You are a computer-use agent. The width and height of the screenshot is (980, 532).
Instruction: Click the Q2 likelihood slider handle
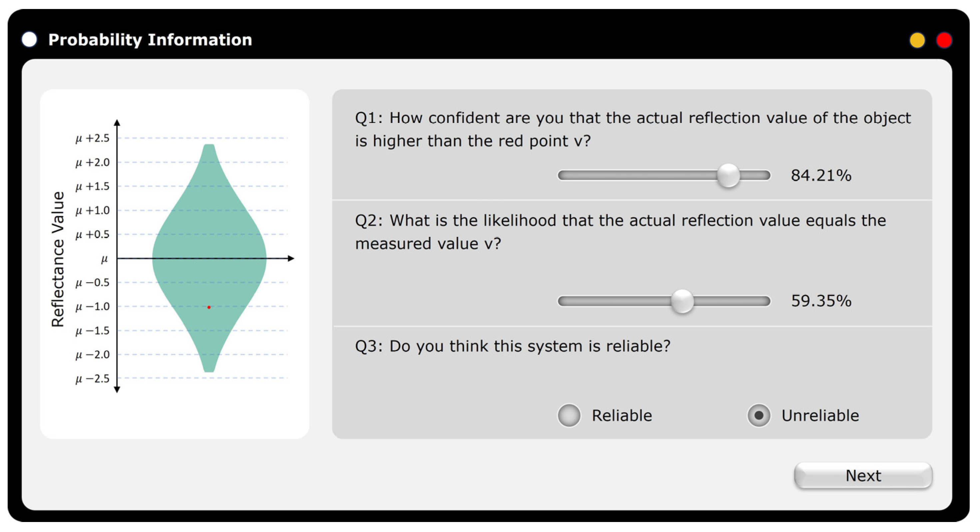point(682,301)
